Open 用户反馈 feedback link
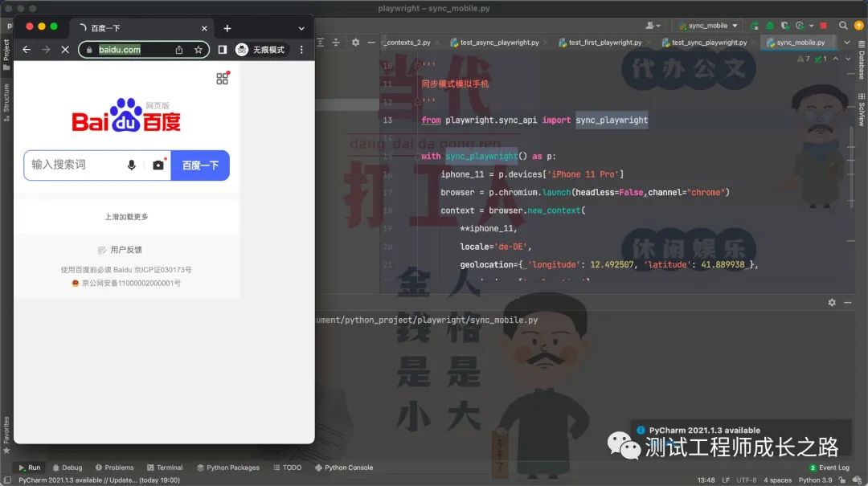Screen dimensions: 868x486 [120, 250]
